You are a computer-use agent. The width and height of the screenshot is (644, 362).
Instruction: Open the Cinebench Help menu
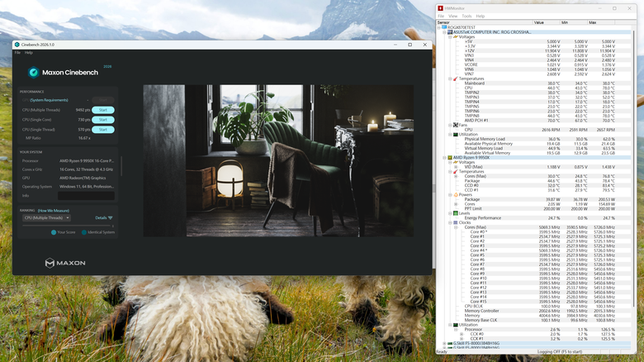(29, 53)
